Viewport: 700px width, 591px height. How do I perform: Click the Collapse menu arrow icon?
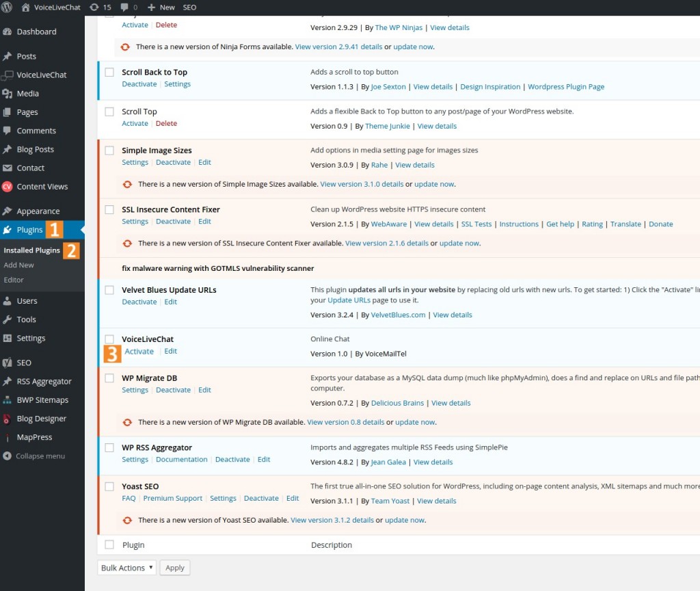click(7, 456)
